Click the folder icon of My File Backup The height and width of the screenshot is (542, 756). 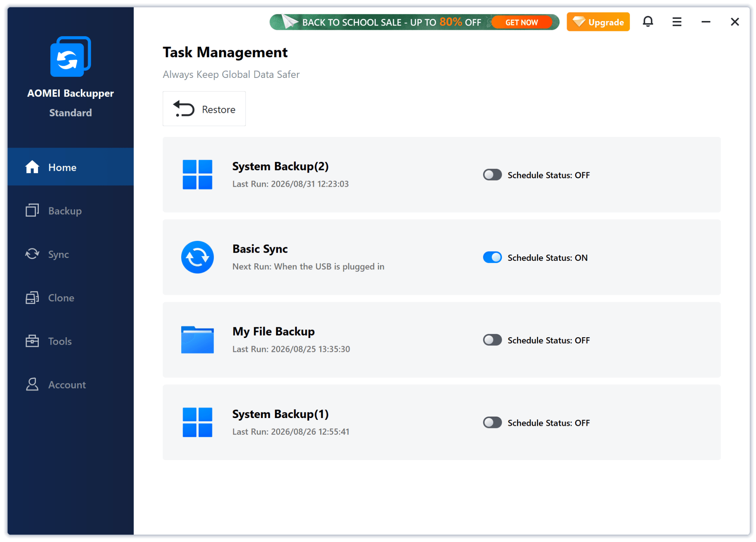(x=197, y=340)
